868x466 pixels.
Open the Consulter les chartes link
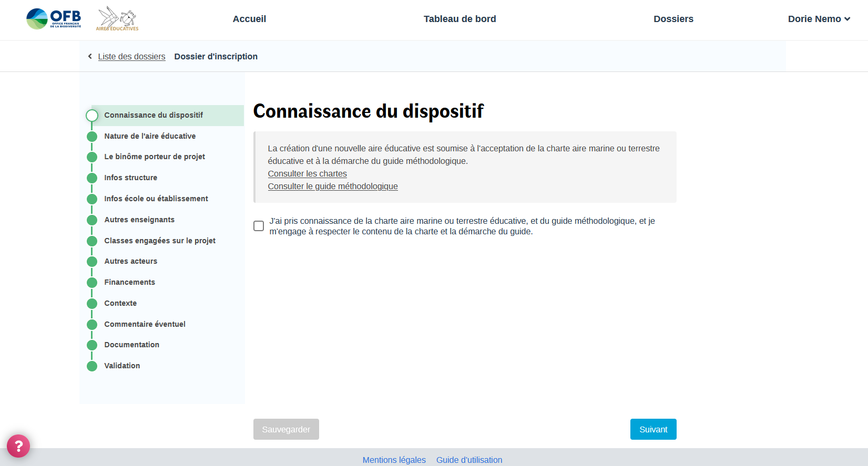[x=307, y=174]
